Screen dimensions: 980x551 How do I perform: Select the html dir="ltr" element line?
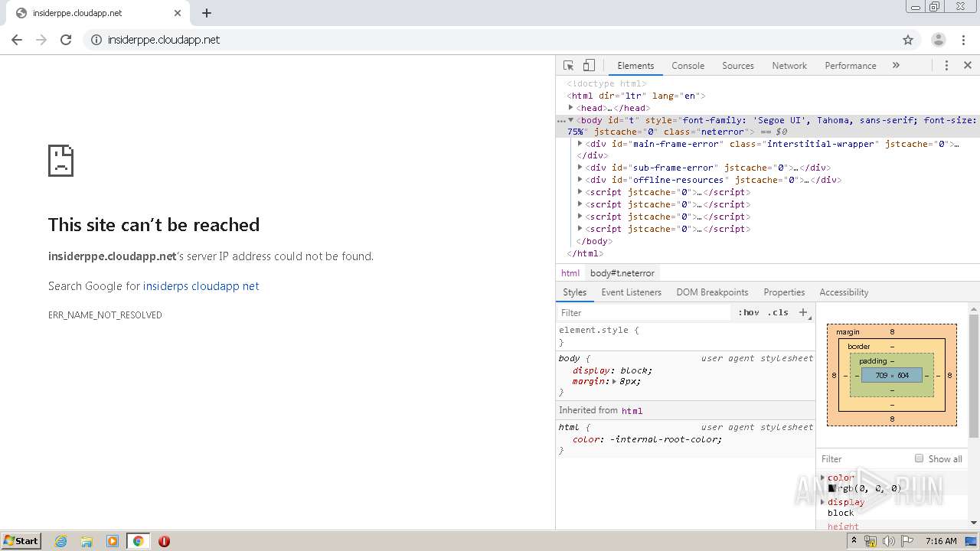tap(636, 96)
